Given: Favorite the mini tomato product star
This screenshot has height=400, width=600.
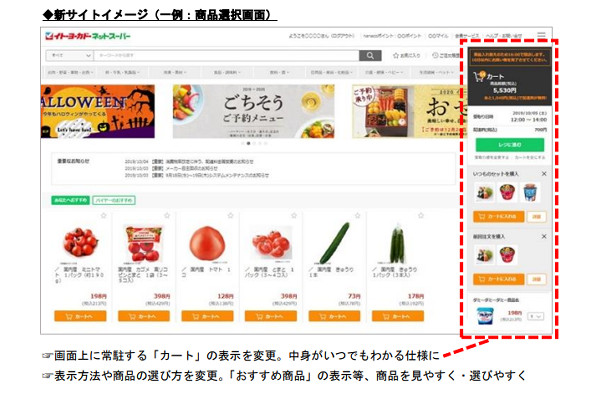Looking at the screenshot, I should [103, 216].
